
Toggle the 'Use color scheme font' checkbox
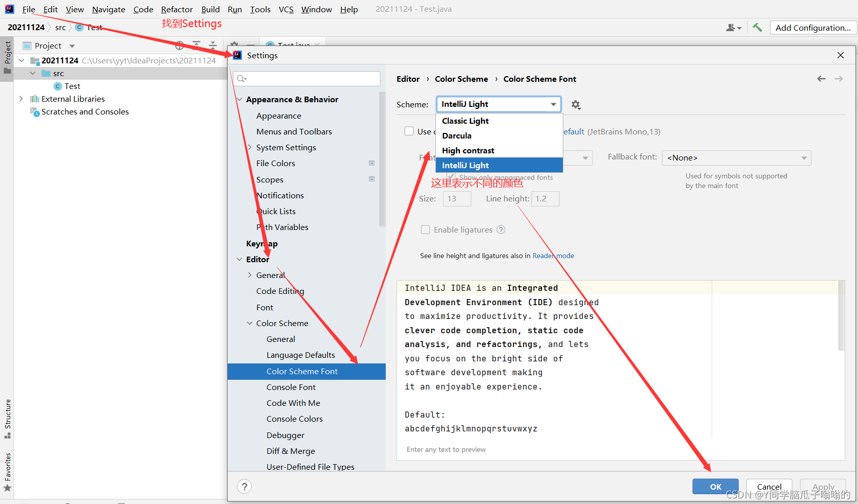[409, 131]
